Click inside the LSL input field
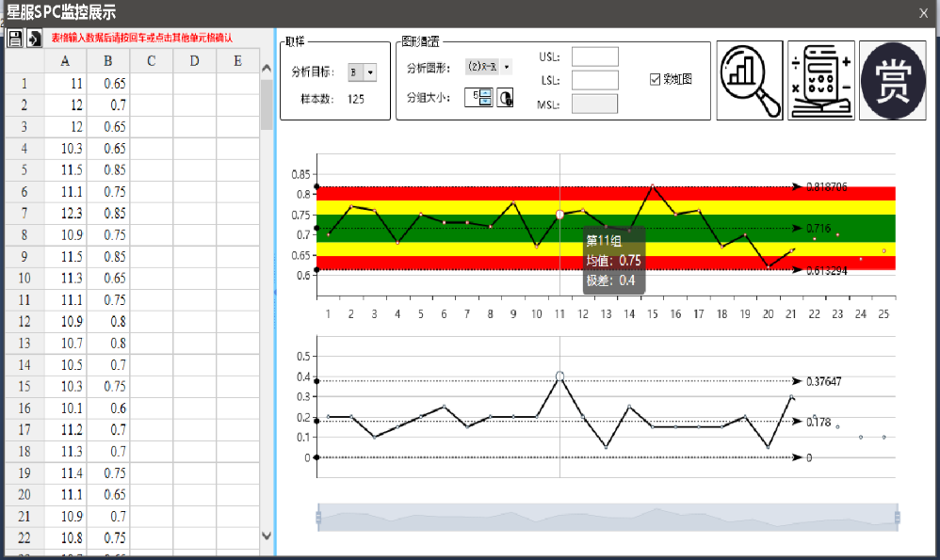The width and height of the screenshot is (940, 560). tap(594, 80)
